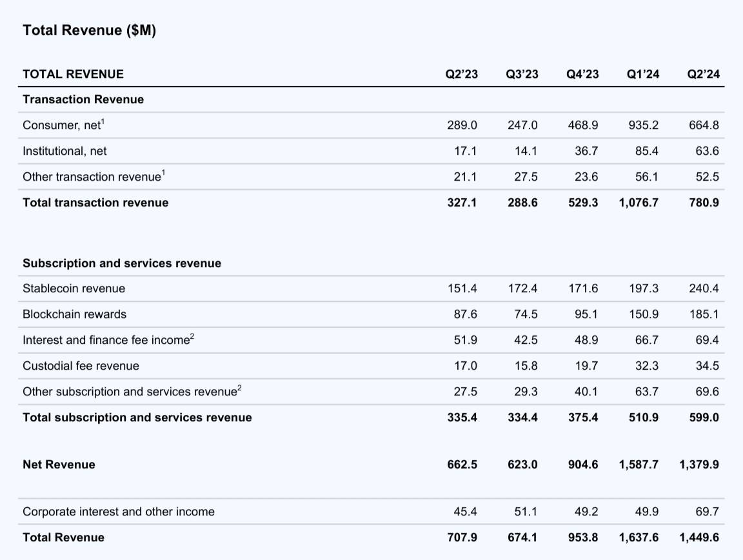Viewport: 743px width, 560px height.
Task: Select 'Other subscription and services revenue' label
Action: click(132, 391)
